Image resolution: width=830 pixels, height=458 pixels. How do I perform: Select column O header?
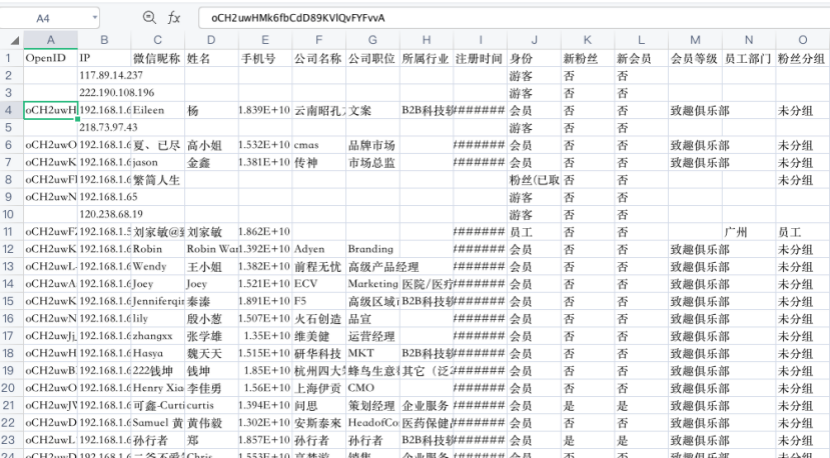[802, 40]
